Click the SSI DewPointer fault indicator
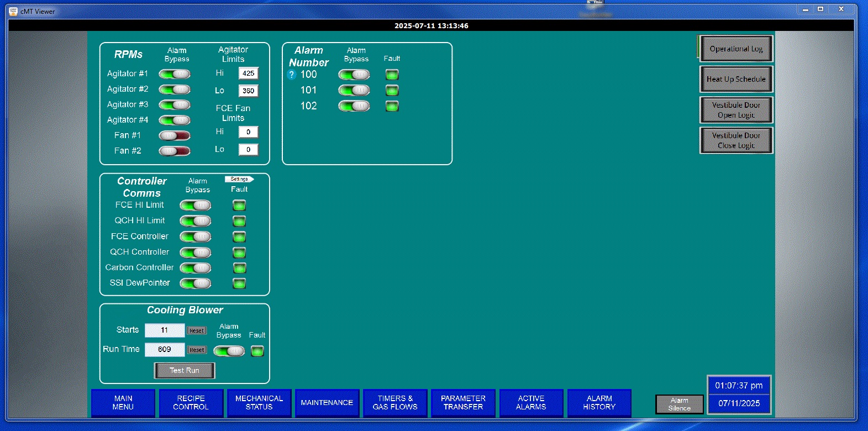Viewport: 868px width, 431px height. [x=239, y=283]
